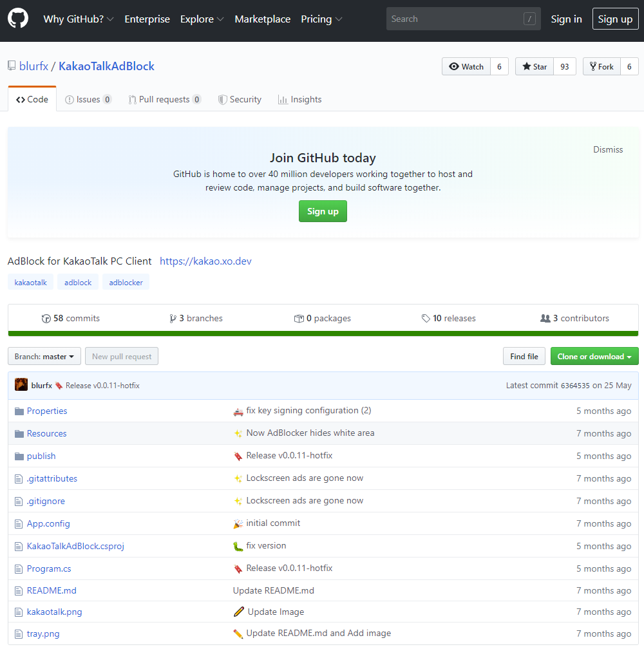Click the kakaotalk.png file icon
The height and width of the screenshot is (647, 644).
[19, 612]
